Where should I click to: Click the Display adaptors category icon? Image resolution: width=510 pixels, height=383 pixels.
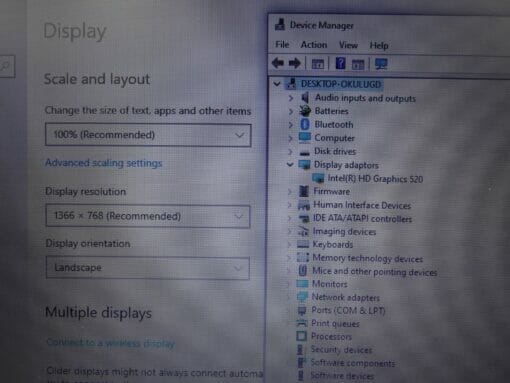(304, 165)
